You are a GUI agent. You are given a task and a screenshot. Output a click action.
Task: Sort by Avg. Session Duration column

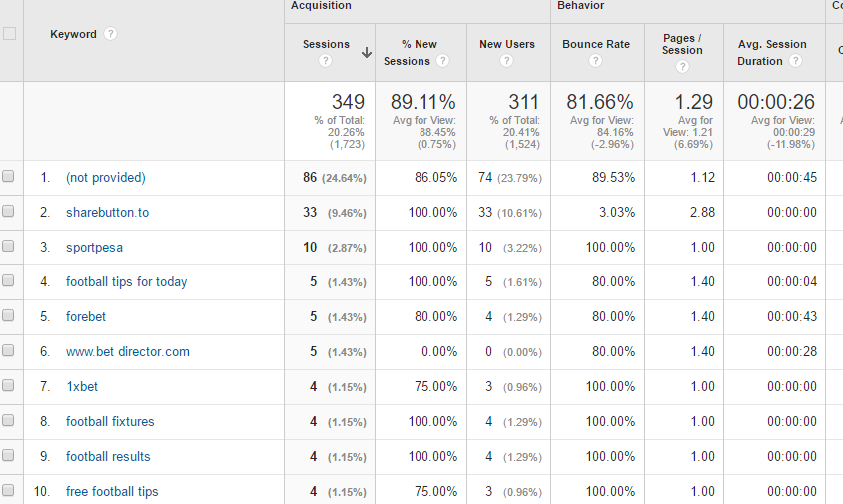[772, 52]
